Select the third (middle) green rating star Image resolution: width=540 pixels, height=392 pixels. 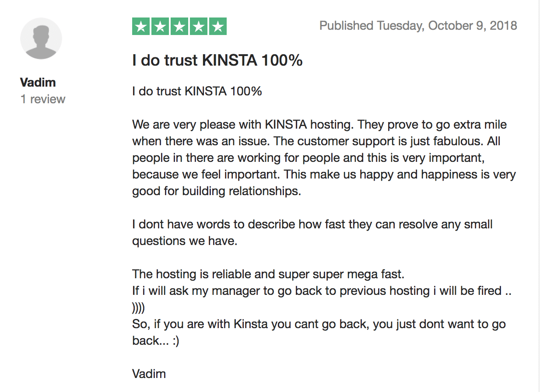click(x=179, y=27)
